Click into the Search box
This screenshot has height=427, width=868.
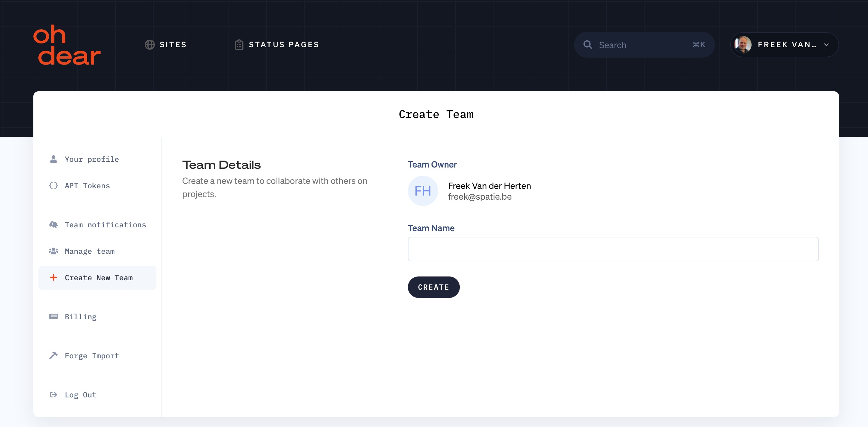[644, 45]
